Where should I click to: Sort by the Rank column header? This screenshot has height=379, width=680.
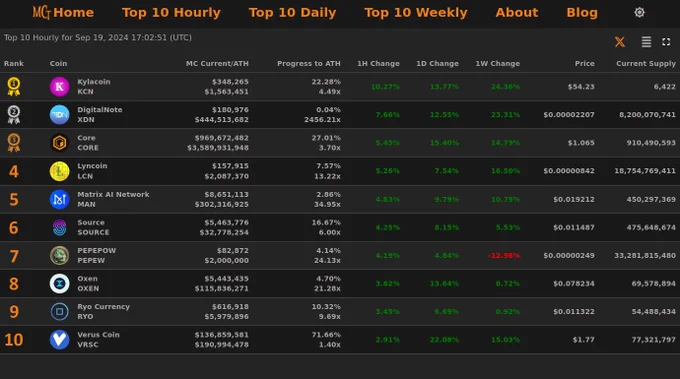[14, 63]
